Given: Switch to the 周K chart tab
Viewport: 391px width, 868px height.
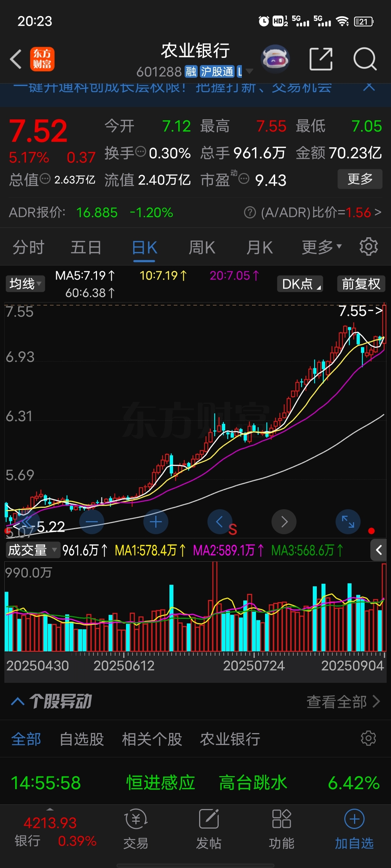Looking at the screenshot, I should 202,248.
